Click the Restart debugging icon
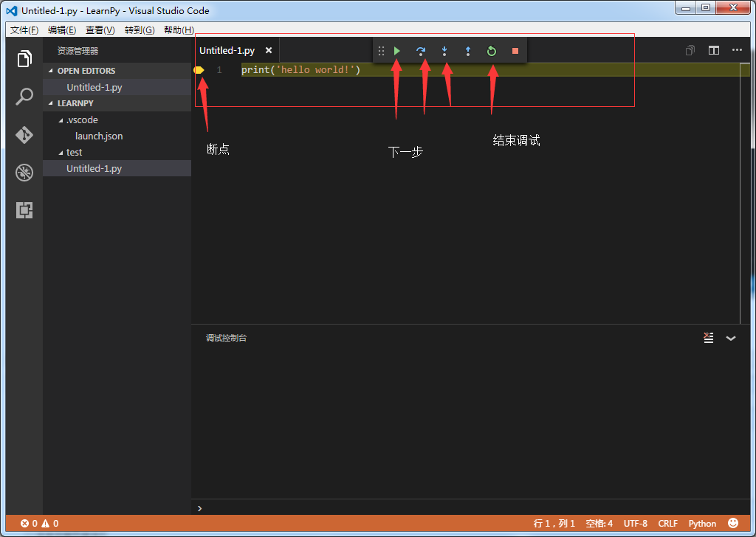This screenshot has height=537, width=756. tap(491, 51)
